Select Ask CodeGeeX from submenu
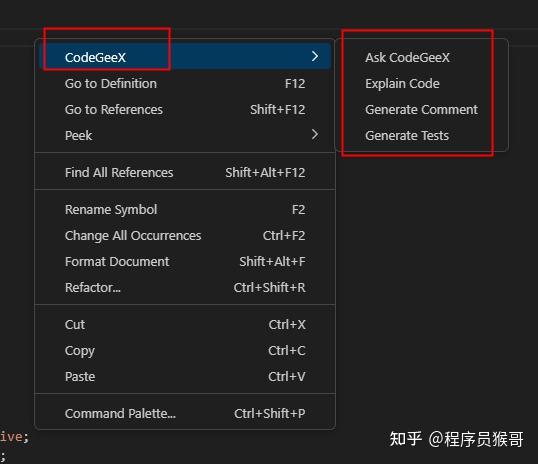 click(x=407, y=58)
